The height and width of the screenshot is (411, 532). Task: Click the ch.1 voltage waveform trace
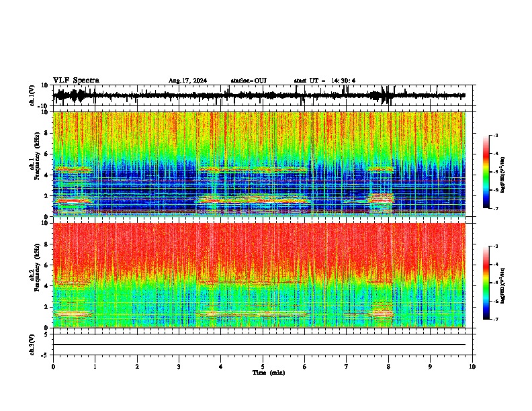click(259, 95)
